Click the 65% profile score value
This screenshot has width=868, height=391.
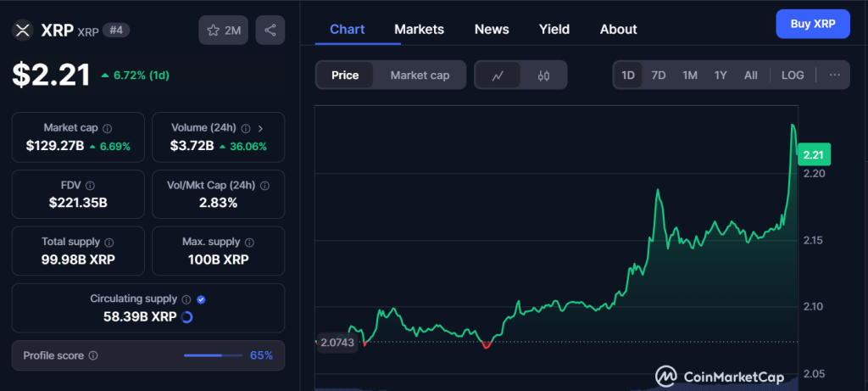pos(261,355)
